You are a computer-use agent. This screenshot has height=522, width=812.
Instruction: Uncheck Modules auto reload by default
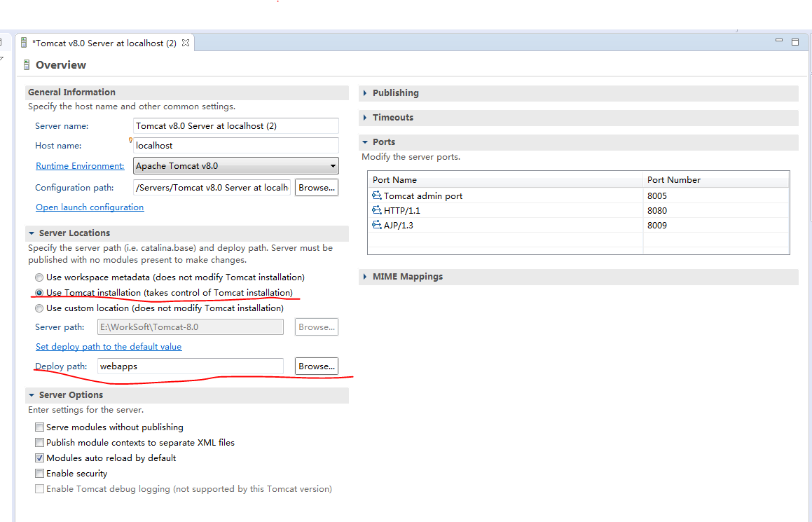coord(39,458)
